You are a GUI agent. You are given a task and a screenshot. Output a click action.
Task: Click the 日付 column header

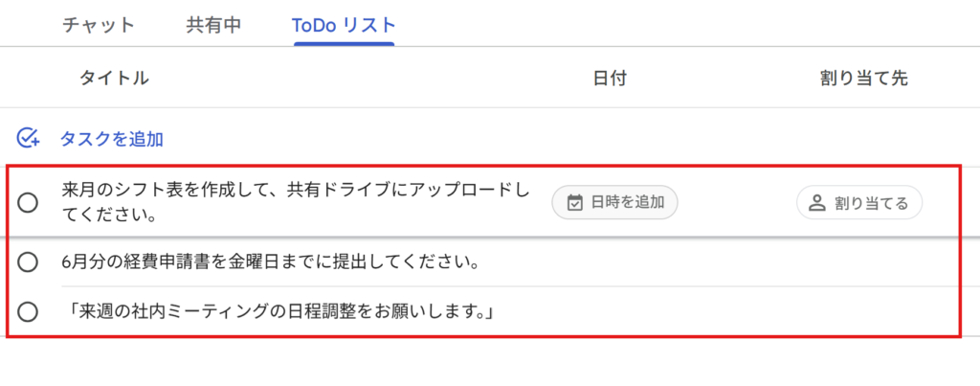tap(610, 79)
